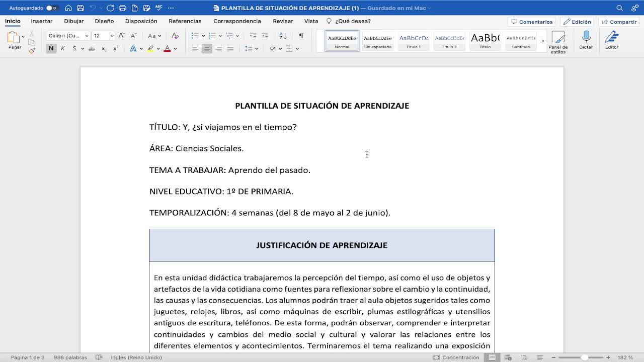Click the Edición mode button

(x=578, y=22)
